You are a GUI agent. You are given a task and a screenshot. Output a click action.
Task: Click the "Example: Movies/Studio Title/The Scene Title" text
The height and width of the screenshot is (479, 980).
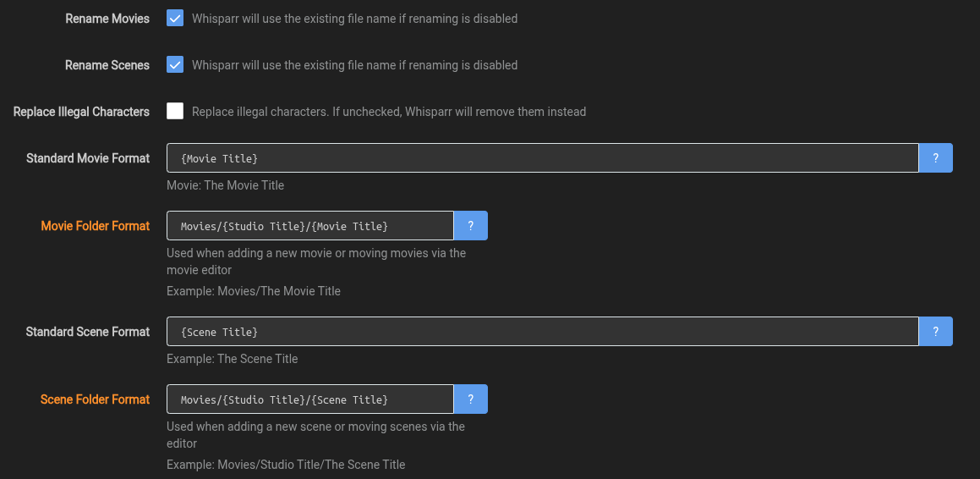pyautogui.click(x=286, y=465)
